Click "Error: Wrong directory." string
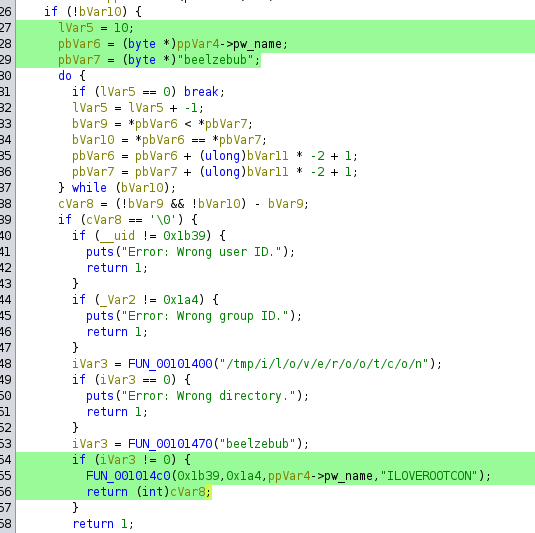 click(208, 396)
